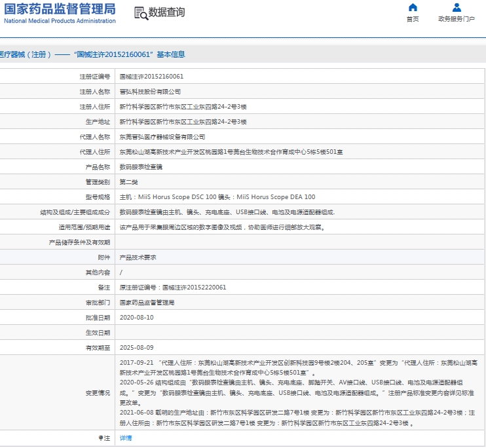Click management category 第二类
The image size is (486, 448).
[x=128, y=182]
